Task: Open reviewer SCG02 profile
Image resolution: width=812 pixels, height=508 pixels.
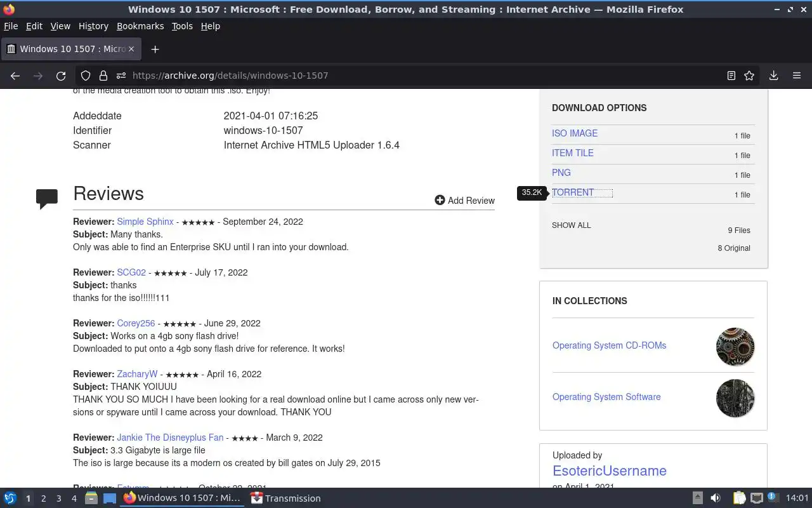Action: tap(131, 272)
